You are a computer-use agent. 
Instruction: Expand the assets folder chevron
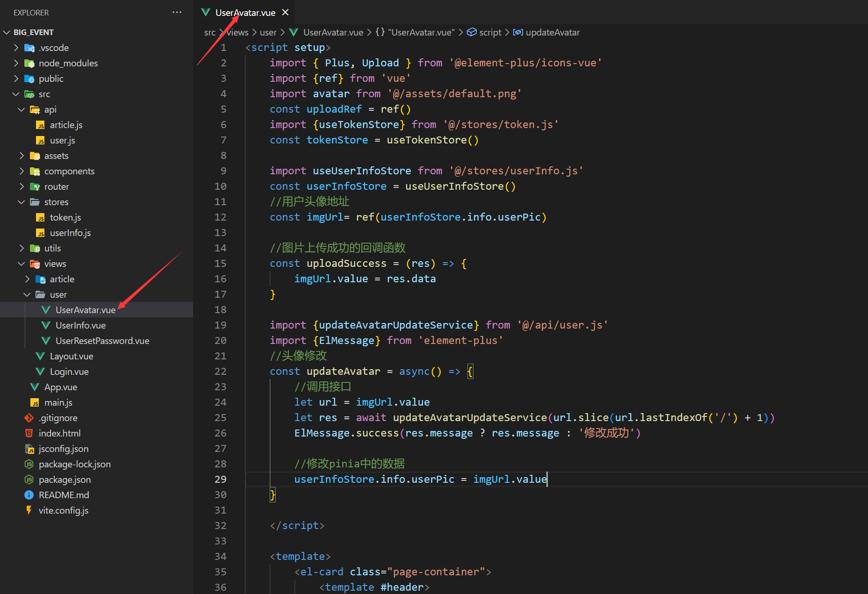coord(22,156)
